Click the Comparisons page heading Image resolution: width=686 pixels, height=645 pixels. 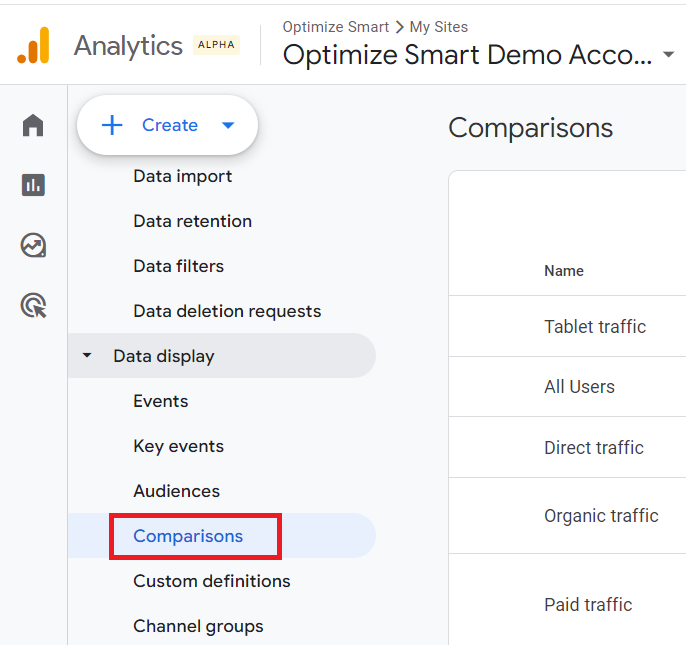pos(530,128)
